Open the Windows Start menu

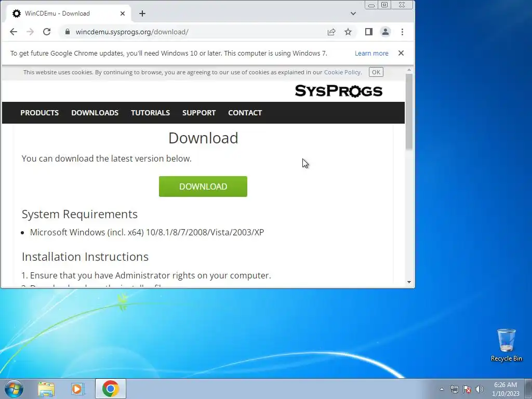14,389
